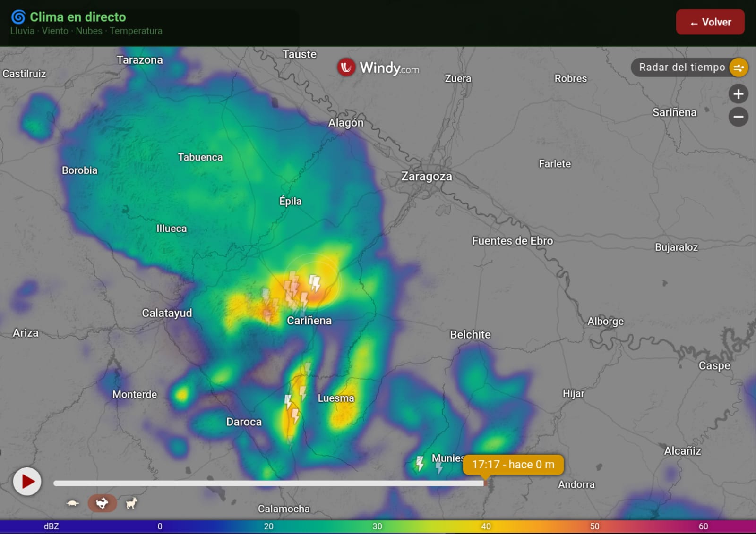
Task: Click the Alagón town label
Action: [x=346, y=123]
